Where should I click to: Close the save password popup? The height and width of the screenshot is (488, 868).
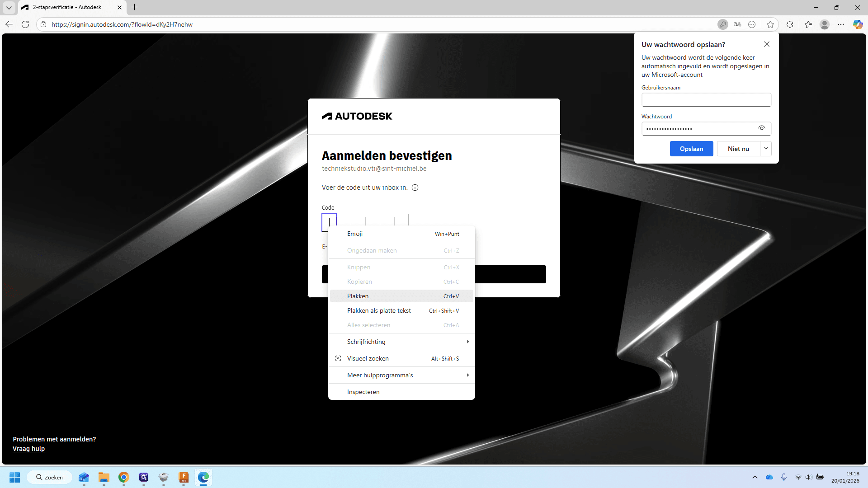(767, 44)
